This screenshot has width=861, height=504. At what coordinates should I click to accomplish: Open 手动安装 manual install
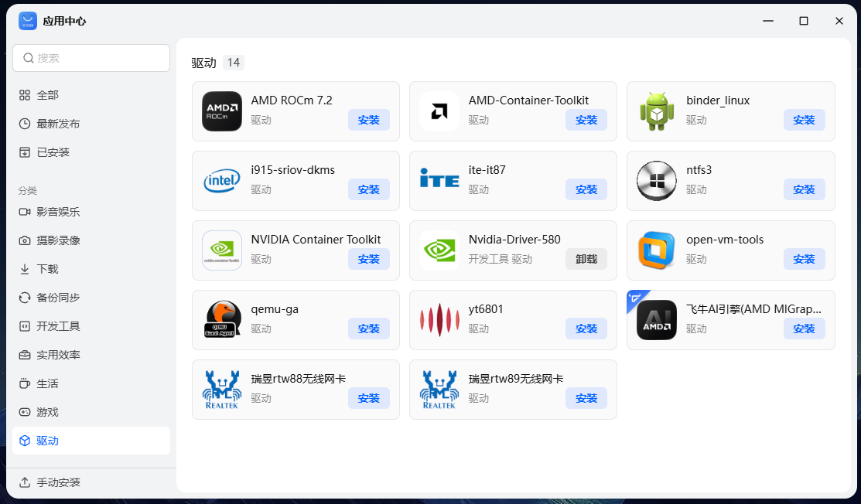tap(91, 482)
